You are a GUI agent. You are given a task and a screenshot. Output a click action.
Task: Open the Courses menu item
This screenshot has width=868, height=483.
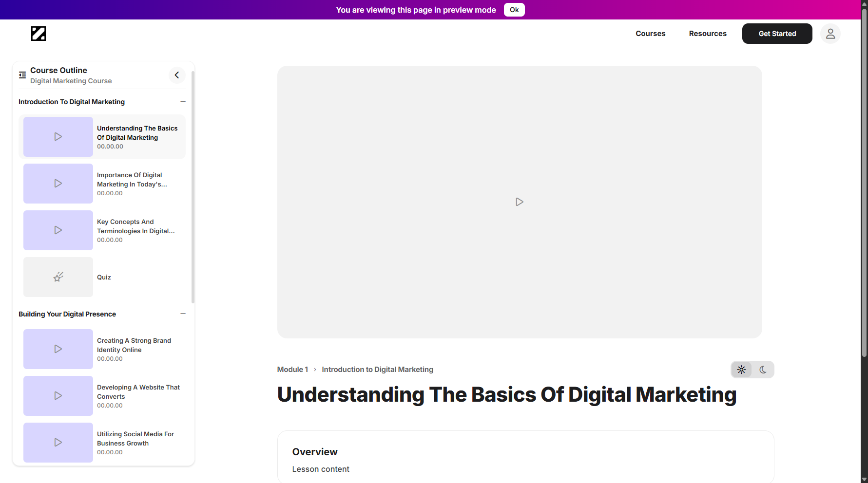click(651, 34)
